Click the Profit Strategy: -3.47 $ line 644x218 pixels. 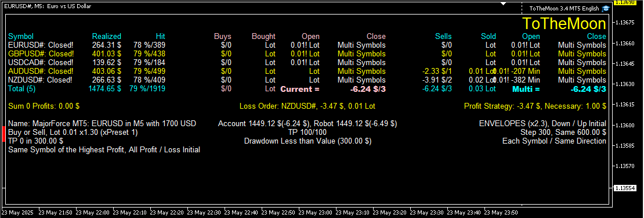point(535,106)
